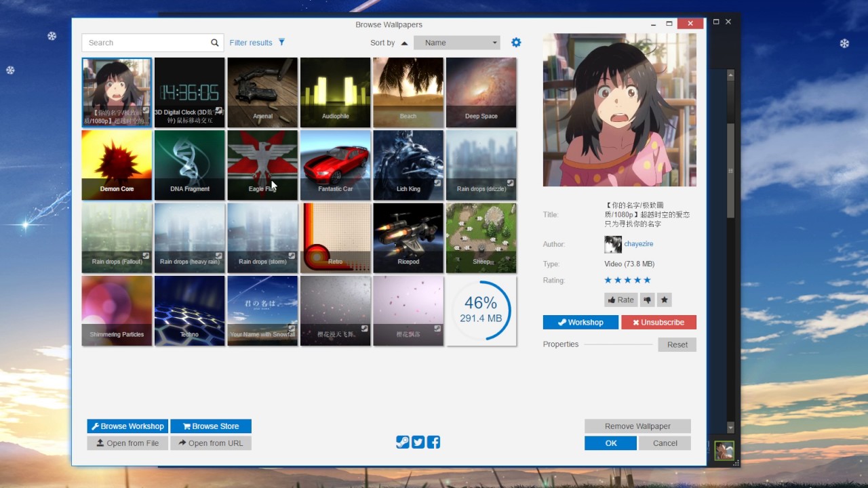
Task: Select the 樱花漫天飞舞 wallpaper thumbnail
Action: click(335, 310)
